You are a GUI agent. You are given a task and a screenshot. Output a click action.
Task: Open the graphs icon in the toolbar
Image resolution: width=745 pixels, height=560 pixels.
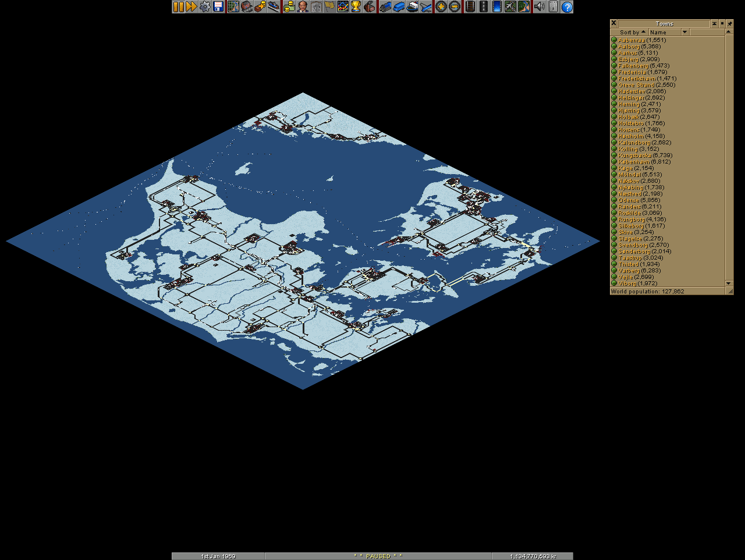(x=343, y=7)
